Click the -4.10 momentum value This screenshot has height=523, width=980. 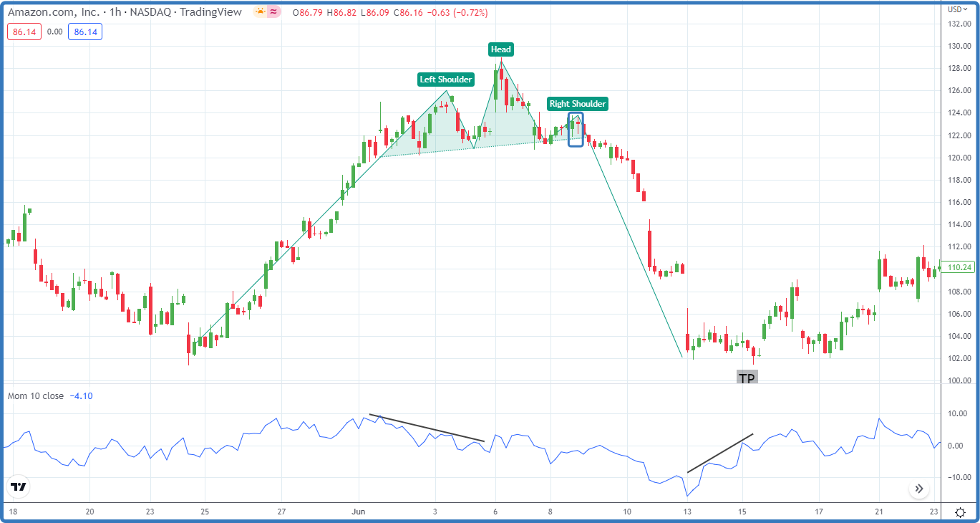pos(81,395)
